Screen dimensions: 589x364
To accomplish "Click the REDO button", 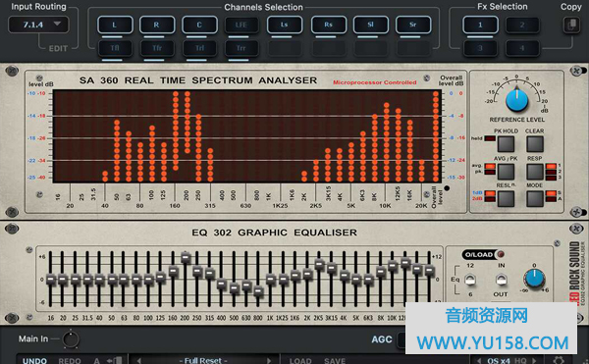I will (x=70, y=361).
